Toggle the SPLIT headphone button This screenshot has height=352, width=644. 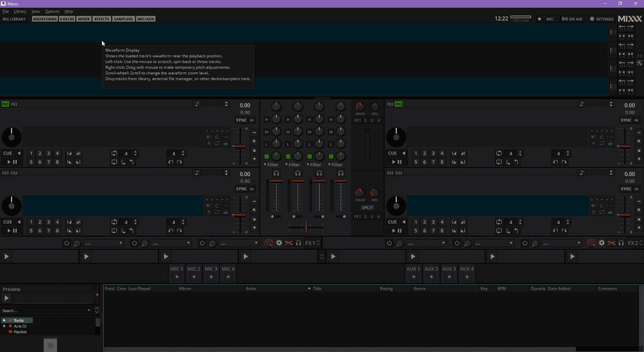367,207
